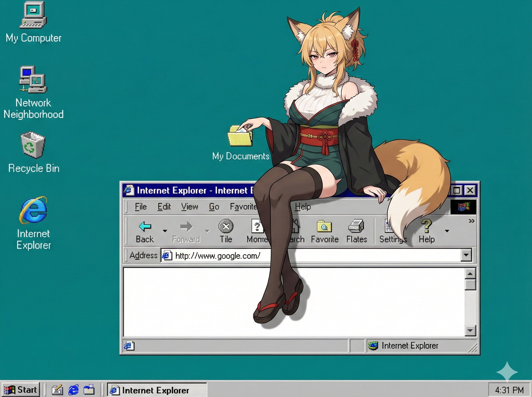Click the Favorite folder toolbar icon
The height and width of the screenshot is (397, 532).
324,226
